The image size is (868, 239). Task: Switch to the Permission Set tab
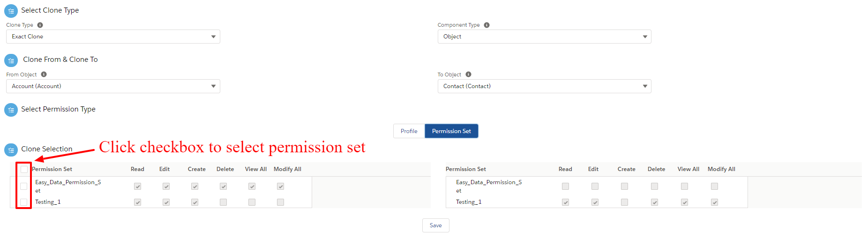(x=451, y=131)
